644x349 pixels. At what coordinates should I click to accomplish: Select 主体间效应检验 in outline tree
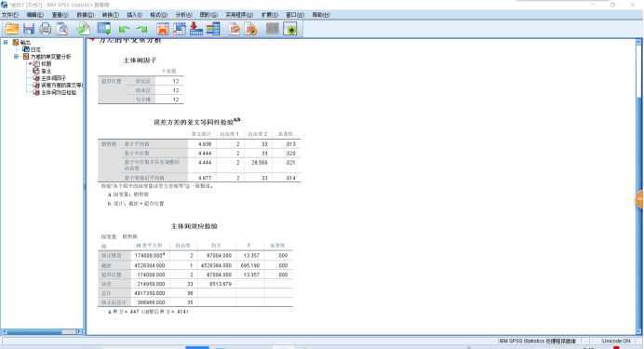click(x=59, y=92)
